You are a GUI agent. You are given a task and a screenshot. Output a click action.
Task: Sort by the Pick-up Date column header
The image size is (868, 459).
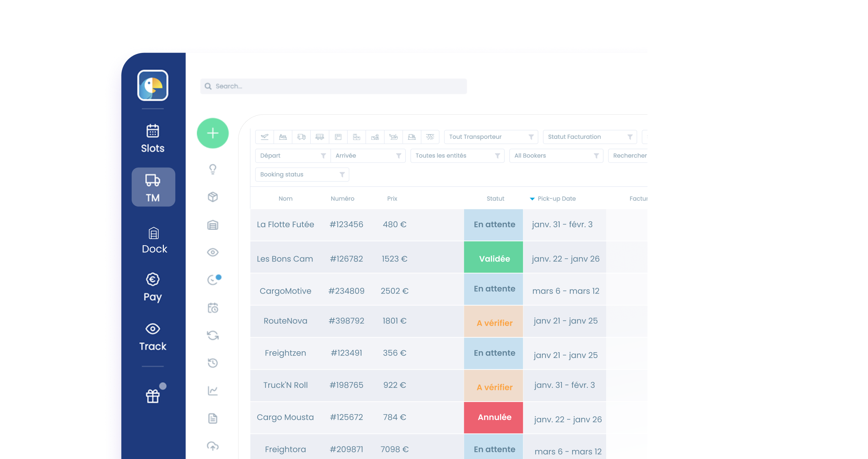[x=556, y=198]
